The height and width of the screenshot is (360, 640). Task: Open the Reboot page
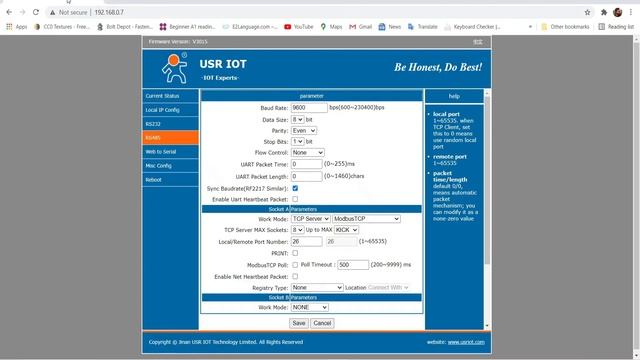(x=171, y=180)
